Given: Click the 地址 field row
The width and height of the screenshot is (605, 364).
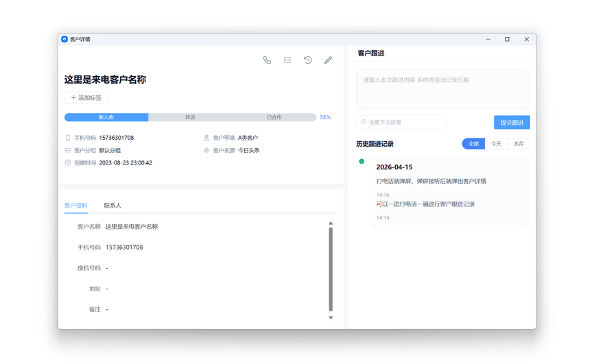Looking at the screenshot, I should click(x=98, y=289).
